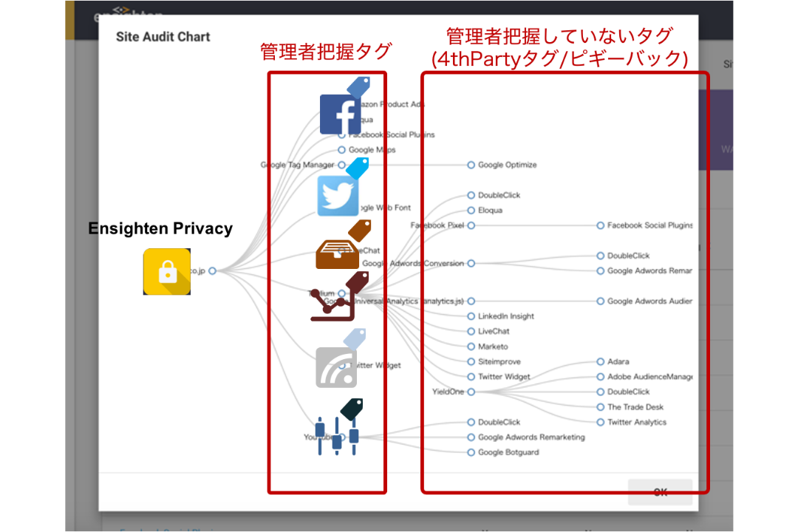Select the Twitter Analytics node

601,422
